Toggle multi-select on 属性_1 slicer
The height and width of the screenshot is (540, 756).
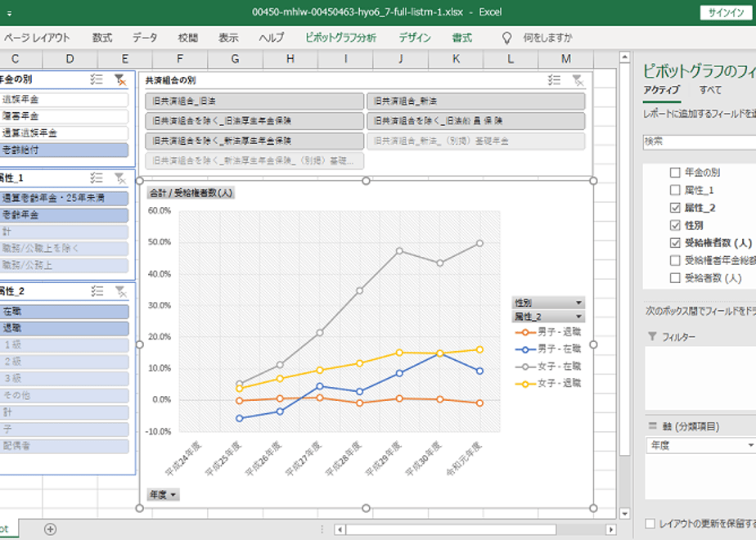click(97, 178)
